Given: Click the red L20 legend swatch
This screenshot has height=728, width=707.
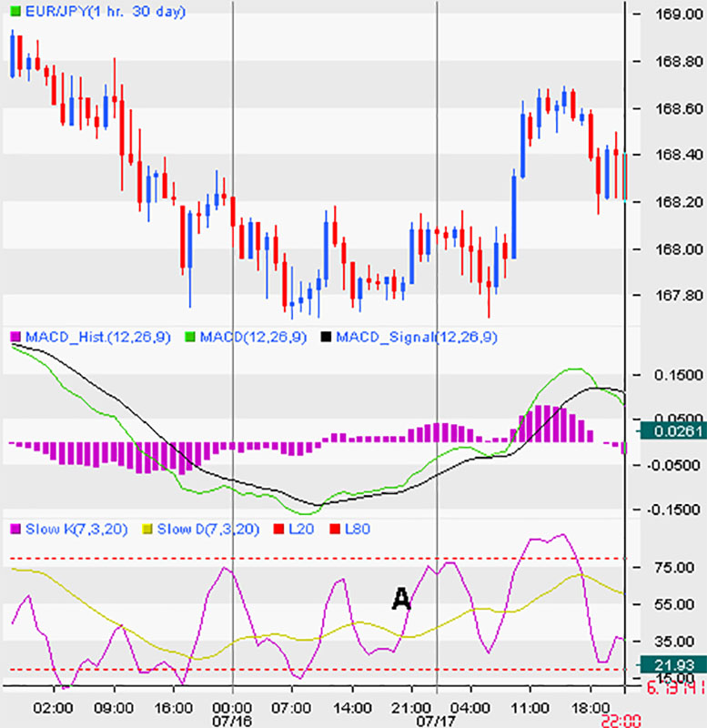Looking at the screenshot, I should click(278, 529).
